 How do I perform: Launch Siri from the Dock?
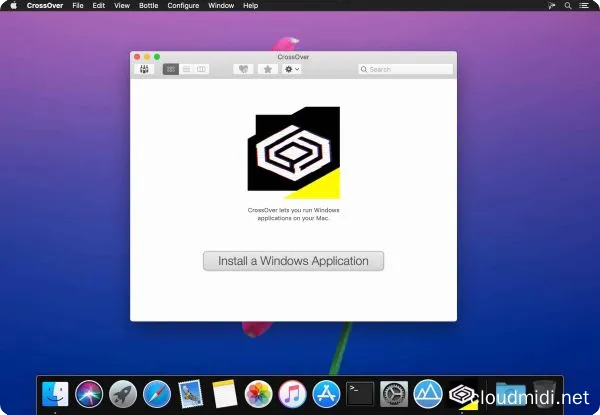89,394
